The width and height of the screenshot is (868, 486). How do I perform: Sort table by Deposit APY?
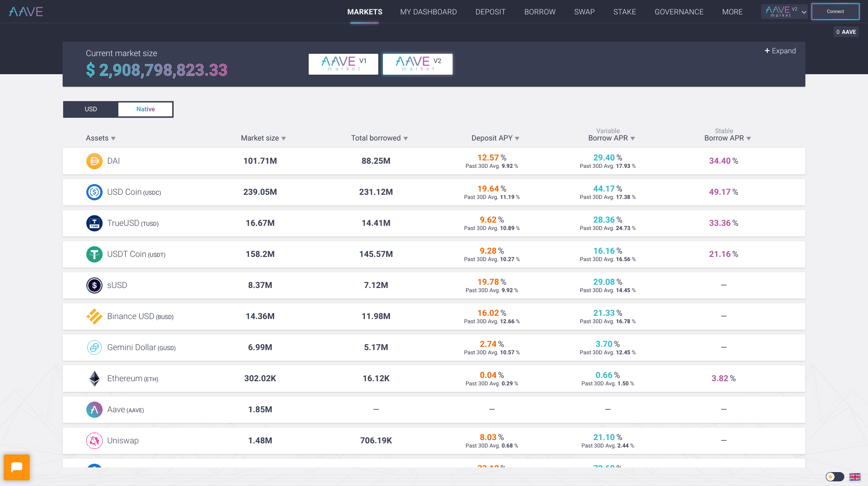pyautogui.click(x=495, y=138)
